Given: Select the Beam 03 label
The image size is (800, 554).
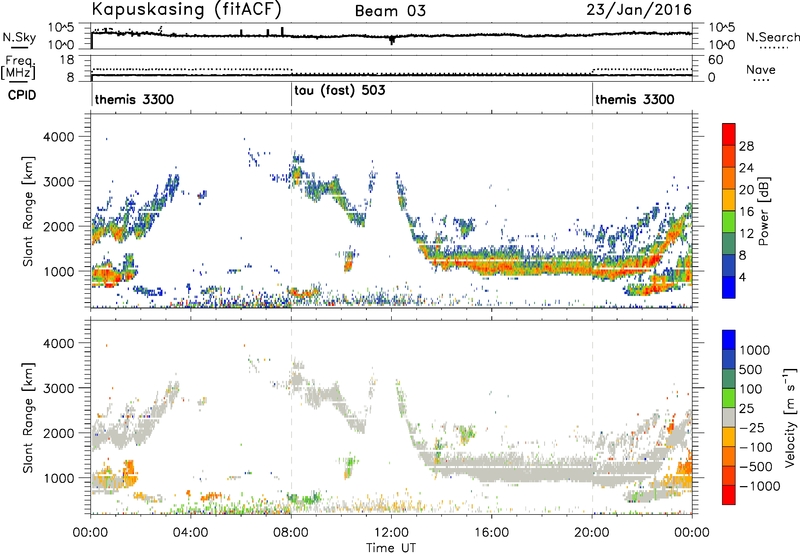Looking at the screenshot, I should (390, 11).
